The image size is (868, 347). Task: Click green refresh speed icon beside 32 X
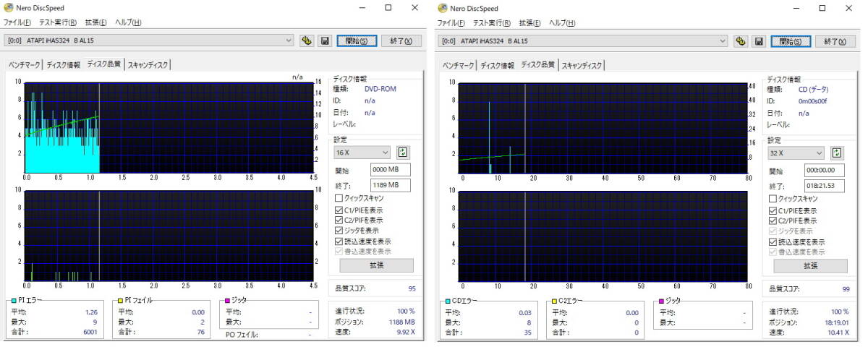coord(837,153)
